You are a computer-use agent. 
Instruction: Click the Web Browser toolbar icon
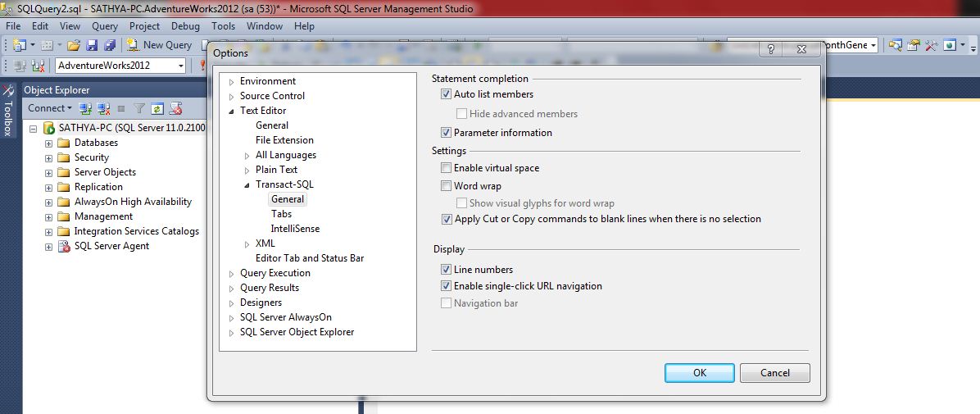[950, 45]
